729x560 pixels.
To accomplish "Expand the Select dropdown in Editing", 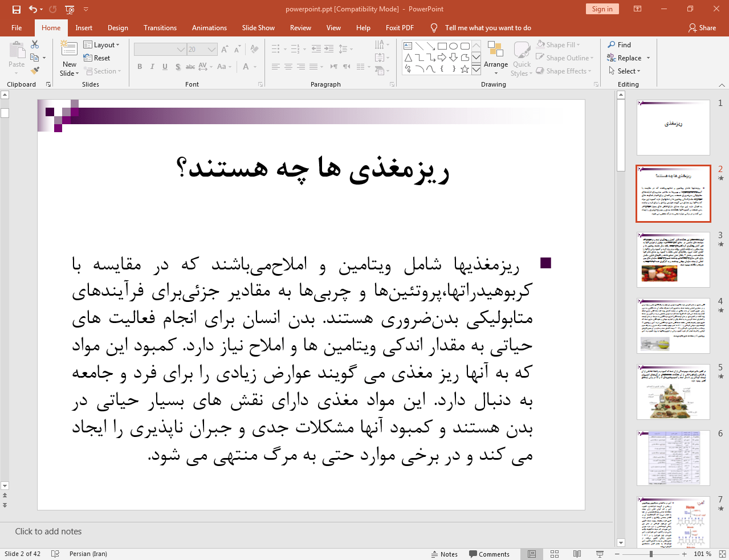I will 625,71.
